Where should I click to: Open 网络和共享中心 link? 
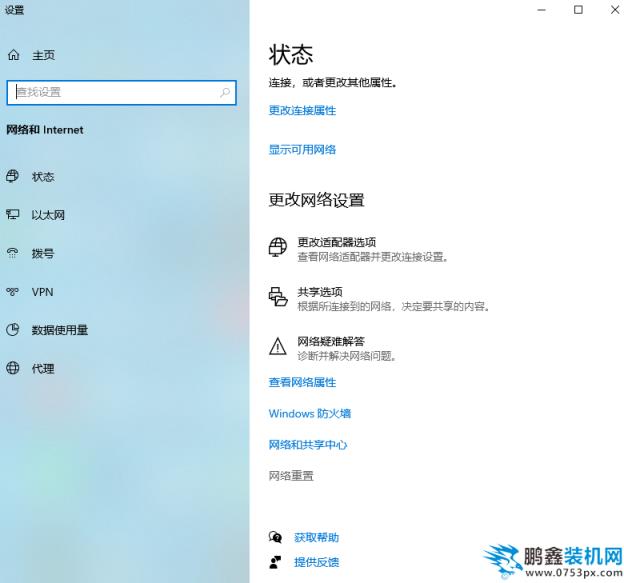(x=308, y=445)
